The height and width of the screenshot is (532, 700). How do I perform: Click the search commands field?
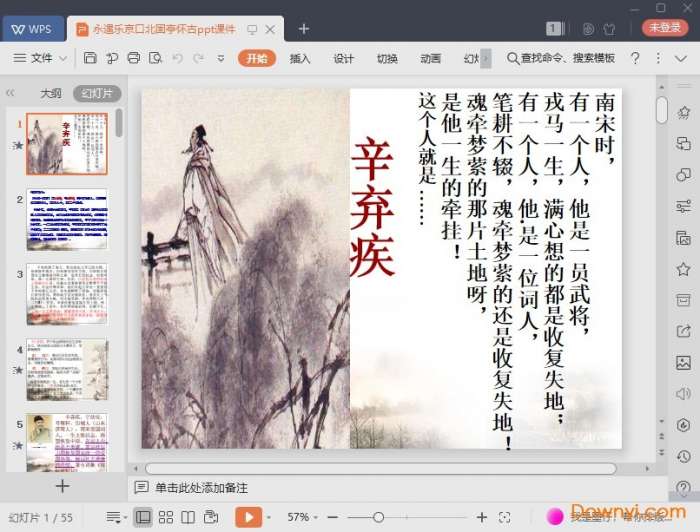tap(562, 58)
